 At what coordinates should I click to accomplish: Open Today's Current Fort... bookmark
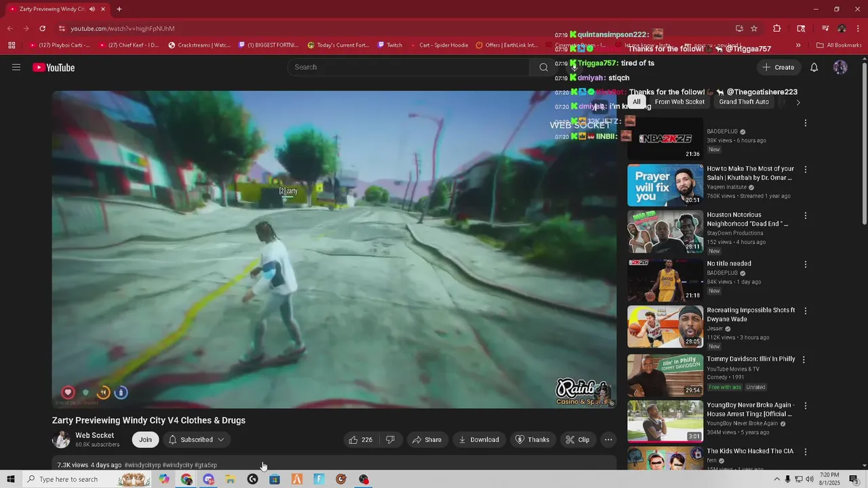pos(338,45)
